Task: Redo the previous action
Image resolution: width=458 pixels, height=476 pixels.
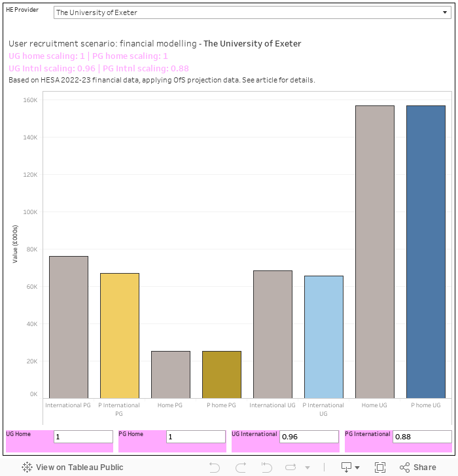Action: click(x=239, y=467)
